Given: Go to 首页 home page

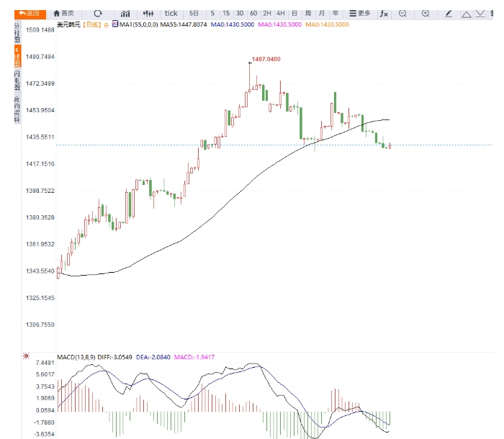Looking at the screenshot, I should pos(63,13).
